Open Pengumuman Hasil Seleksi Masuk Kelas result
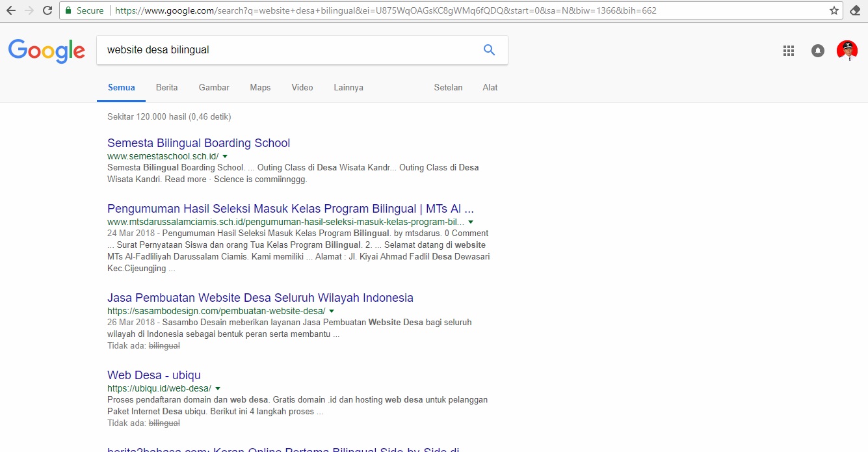This screenshot has width=868, height=452. pyautogui.click(x=291, y=209)
